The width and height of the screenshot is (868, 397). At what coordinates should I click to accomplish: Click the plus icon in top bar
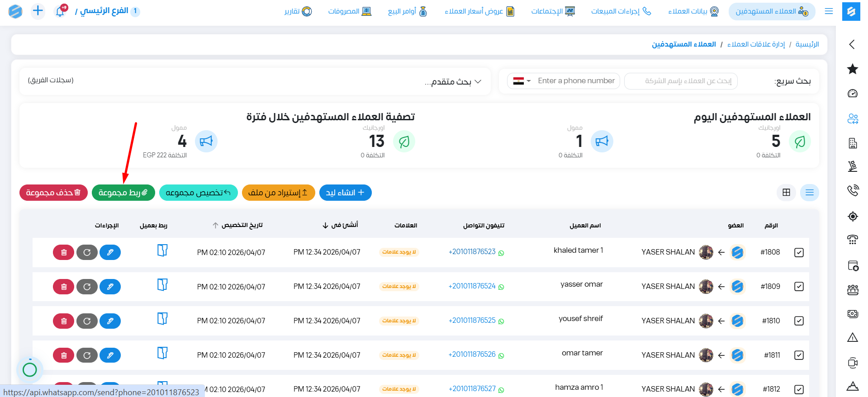pyautogui.click(x=38, y=11)
